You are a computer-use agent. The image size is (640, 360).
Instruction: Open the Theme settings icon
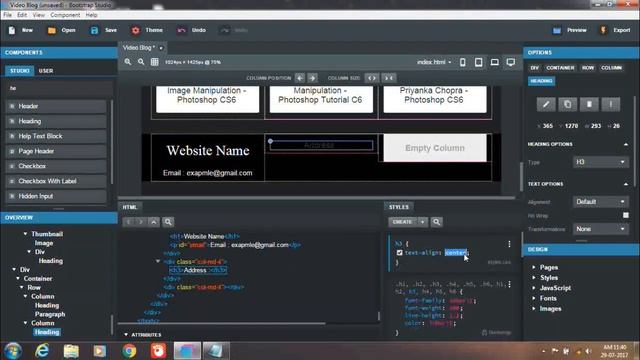[x=136, y=30]
